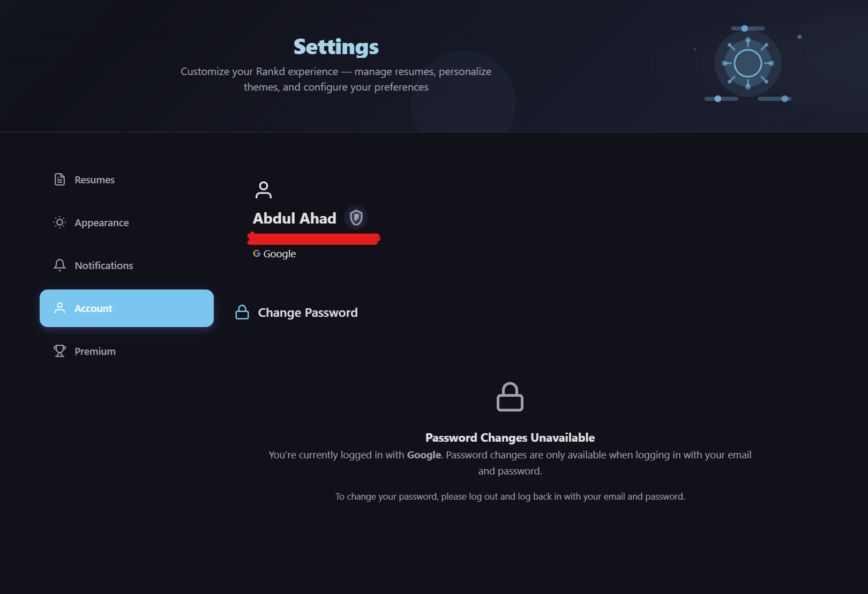Click the red-redacted email bar
Screen dimensions: 868x594
pyautogui.click(x=313, y=238)
